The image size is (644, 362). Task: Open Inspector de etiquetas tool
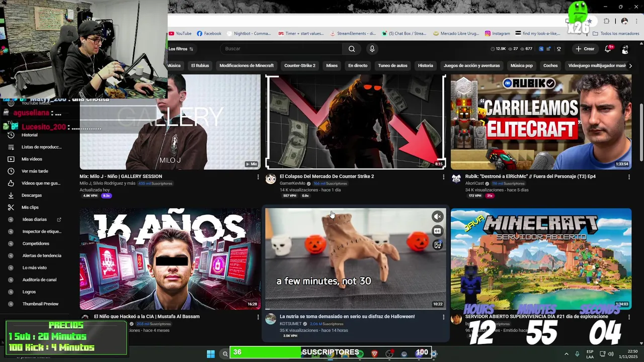(42, 231)
